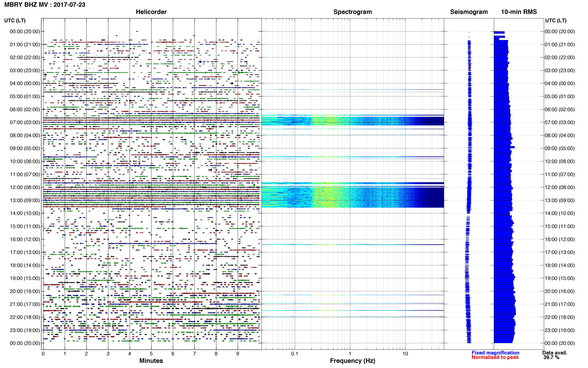The image size is (588, 368).
Task: Click the Spectrogram panel heading
Action: click(x=352, y=12)
